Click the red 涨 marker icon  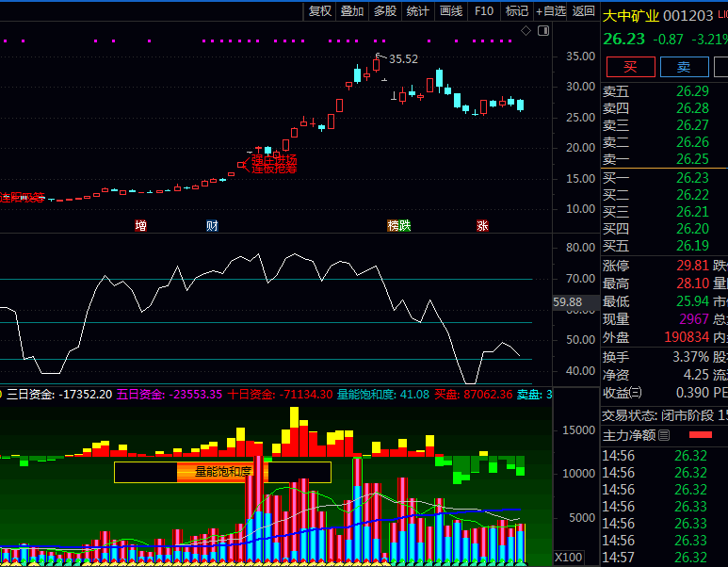[483, 226]
